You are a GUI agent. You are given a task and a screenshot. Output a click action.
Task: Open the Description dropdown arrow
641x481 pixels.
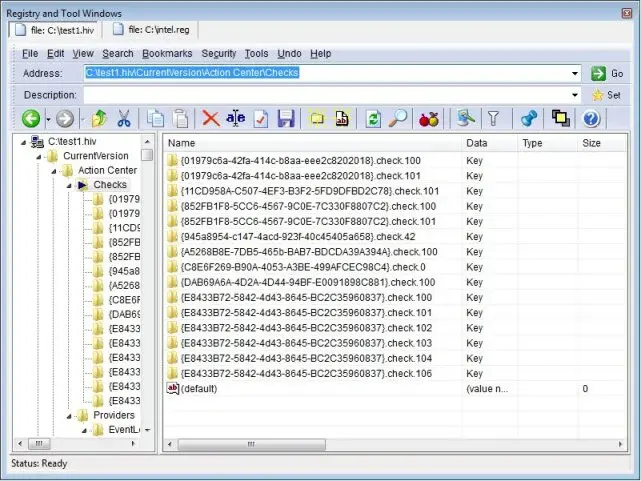575,95
